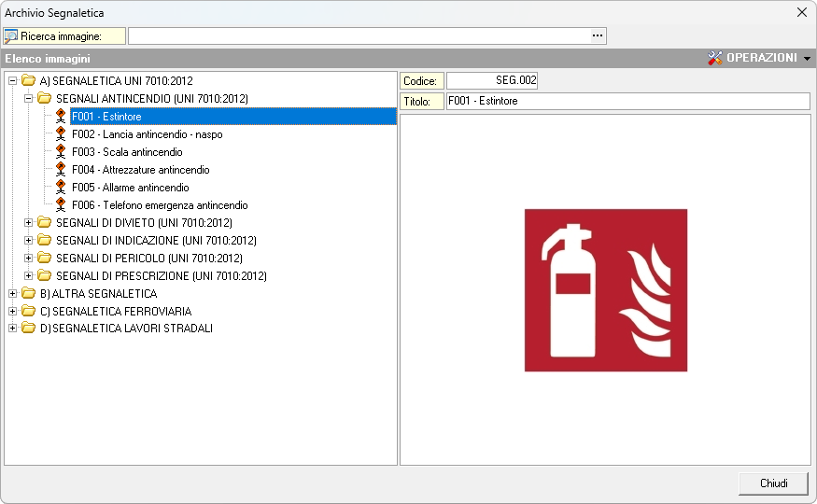Expand B) ALTRA SEGNALETICA tree node
The height and width of the screenshot is (504, 817).
(12, 294)
